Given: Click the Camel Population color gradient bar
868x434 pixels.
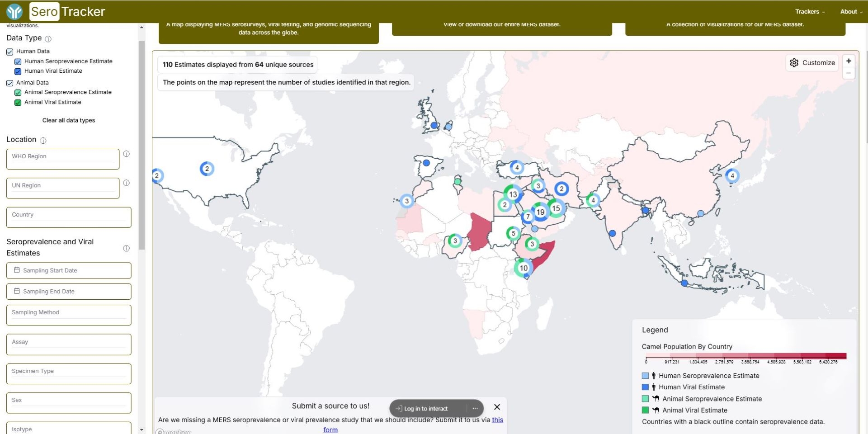Looking at the screenshot, I should pyautogui.click(x=746, y=356).
